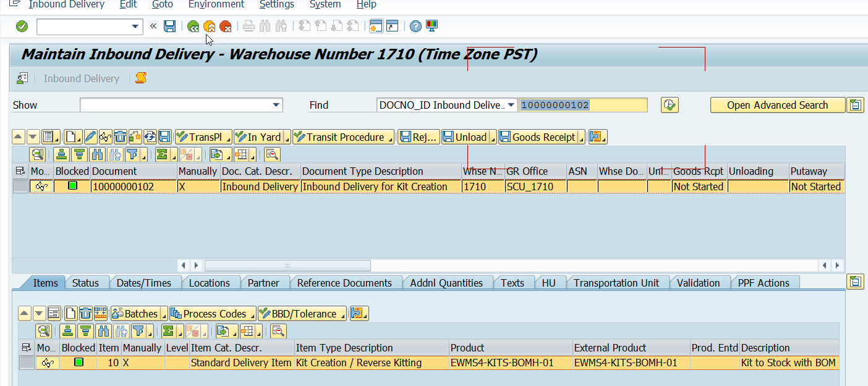Open the Help question mark icon
The width and height of the screenshot is (868, 386).
point(416,26)
